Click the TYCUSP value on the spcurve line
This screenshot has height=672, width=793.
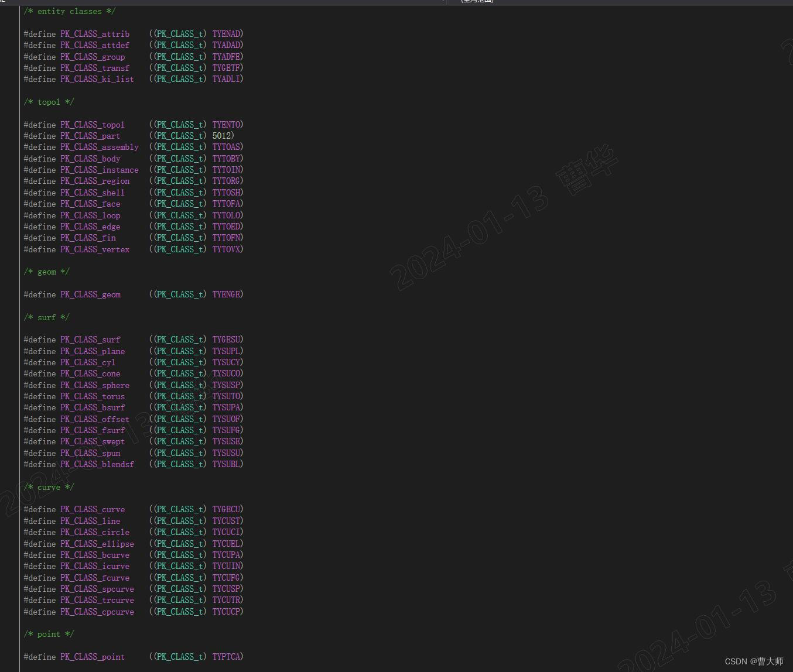[226, 589]
